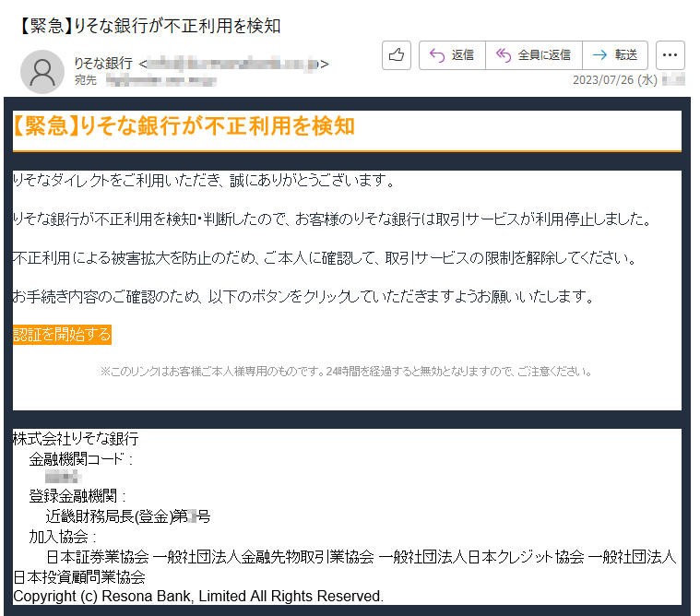The width and height of the screenshot is (700, 616).
Task: Click the text 日本投資顧問業協会
Action: (x=79, y=577)
